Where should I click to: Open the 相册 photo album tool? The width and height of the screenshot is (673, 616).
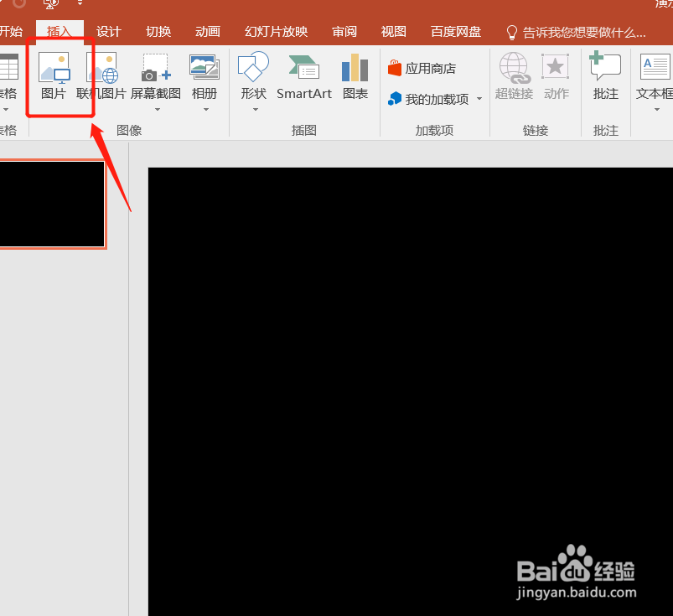pyautogui.click(x=204, y=75)
